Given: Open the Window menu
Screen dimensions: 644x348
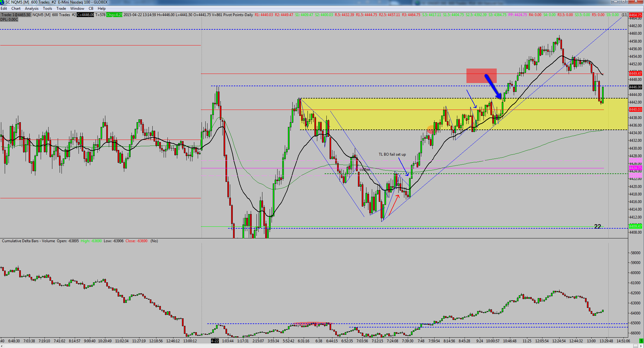Looking at the screenshot, I should coord(77,9).
